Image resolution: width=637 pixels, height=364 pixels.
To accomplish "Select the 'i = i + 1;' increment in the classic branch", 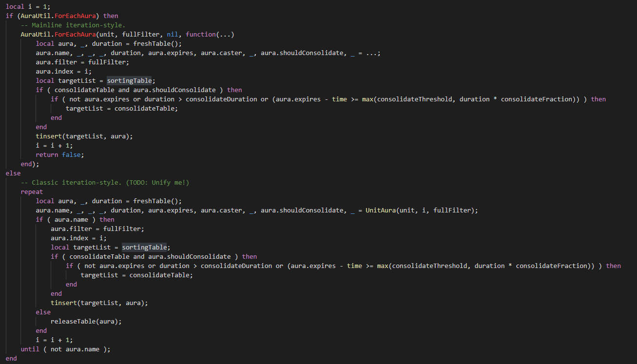I will [55, 340].
